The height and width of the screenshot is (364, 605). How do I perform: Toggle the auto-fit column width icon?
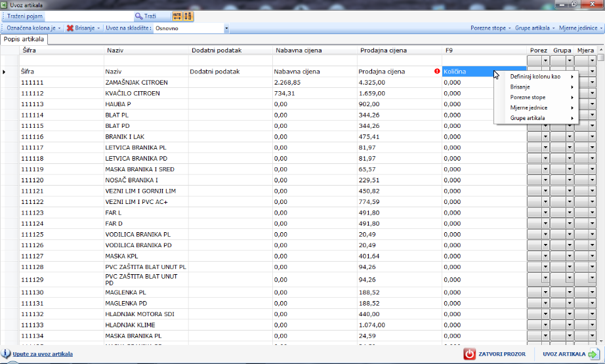pos(177,16)
